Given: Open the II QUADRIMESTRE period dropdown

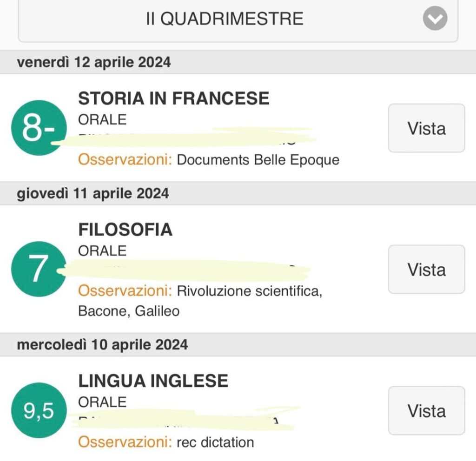Looking at the screenshot, I should pos(238,20).
